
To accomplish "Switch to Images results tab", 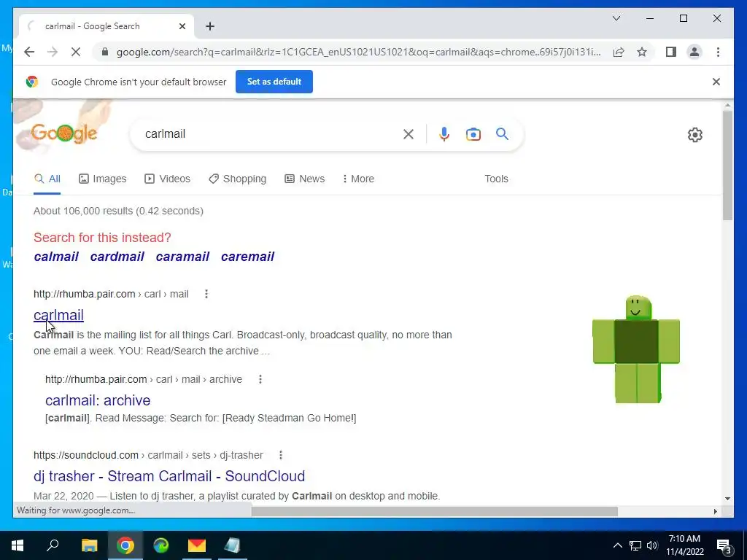I will click(x=102, y=179).
